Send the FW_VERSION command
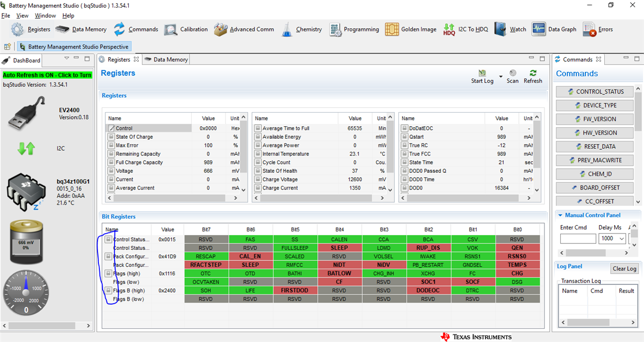Screen dimensions: 644x342 point(594,119)
